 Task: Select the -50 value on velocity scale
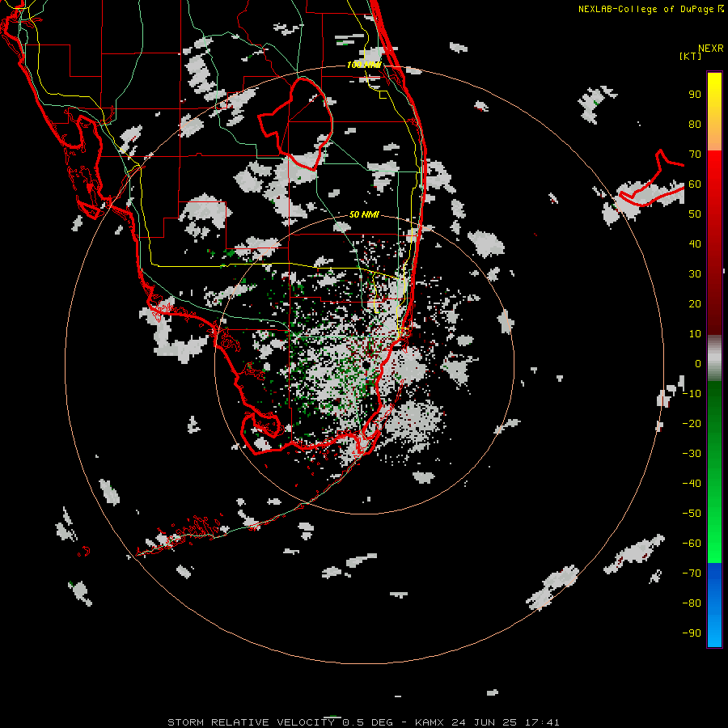click(x=692, y=514)
